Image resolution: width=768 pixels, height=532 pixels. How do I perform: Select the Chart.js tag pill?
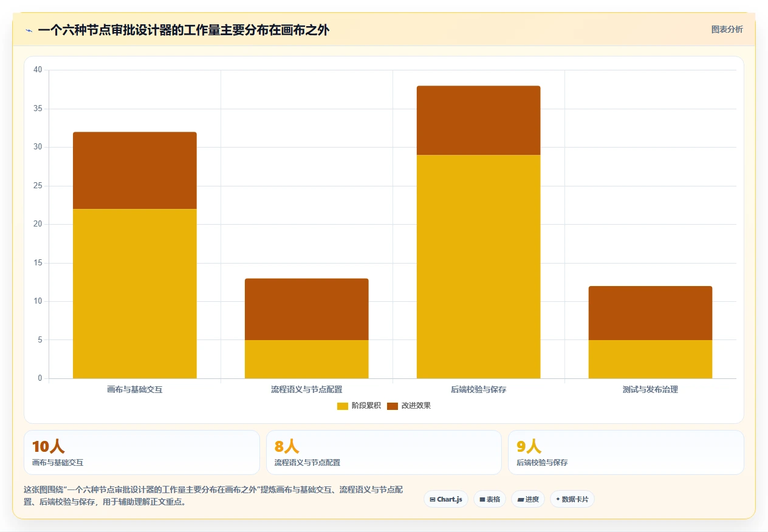(x=446, y=499)
